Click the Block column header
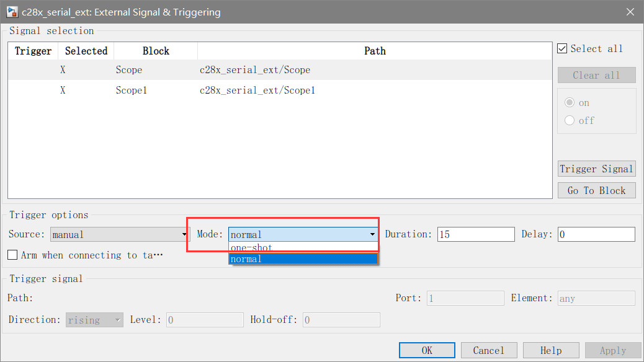The image size is (644, 362). pyautogui.click(x=156, y=51)
